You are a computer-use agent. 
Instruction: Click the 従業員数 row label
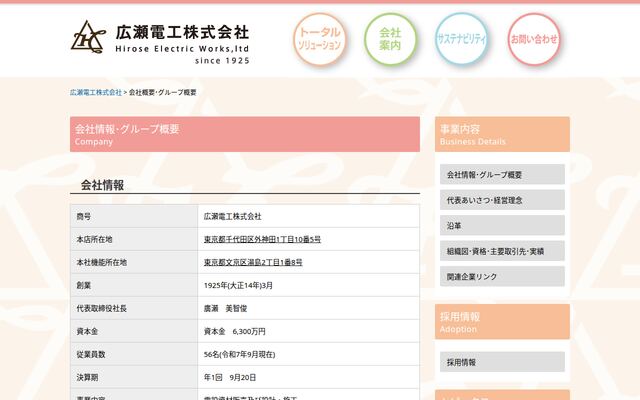pos(91,354)
